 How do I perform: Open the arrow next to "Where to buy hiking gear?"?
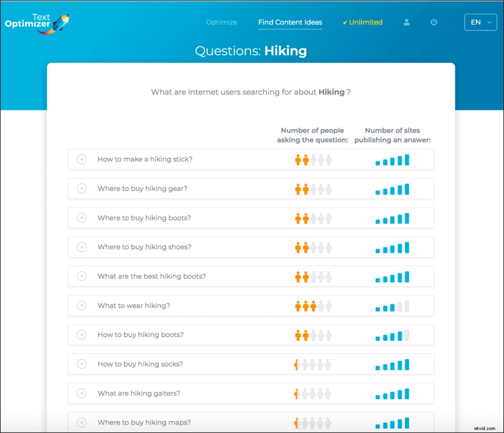pos(81,189)
